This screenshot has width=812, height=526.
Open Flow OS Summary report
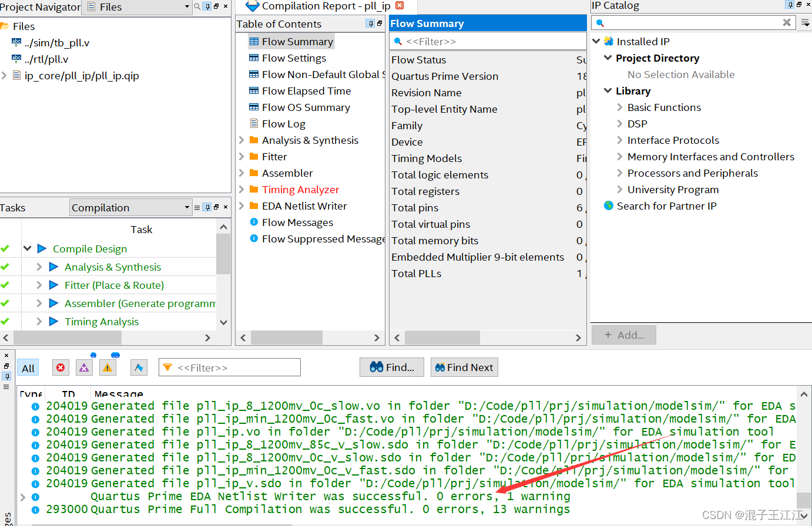(x=306, y=107)
